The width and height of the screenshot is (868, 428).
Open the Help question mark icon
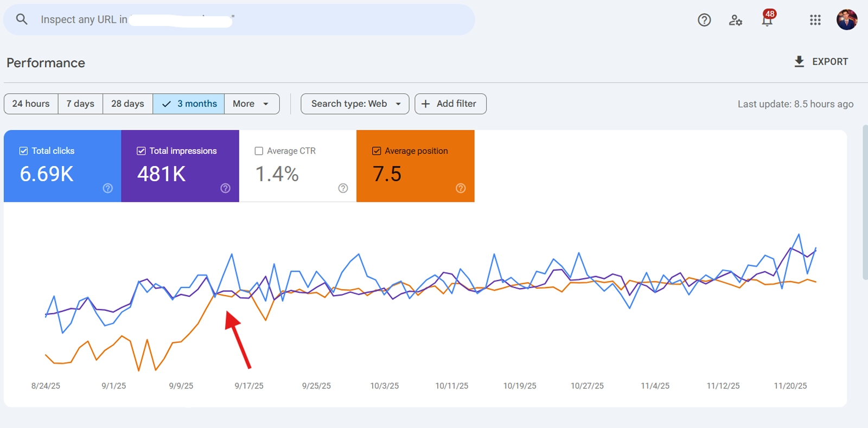[704, 20]
